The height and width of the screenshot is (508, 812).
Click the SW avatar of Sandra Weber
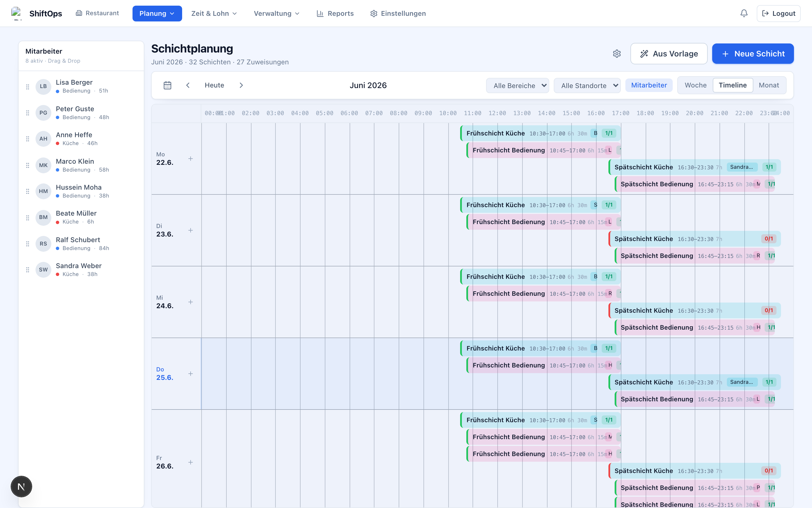[x=43, y=270]
